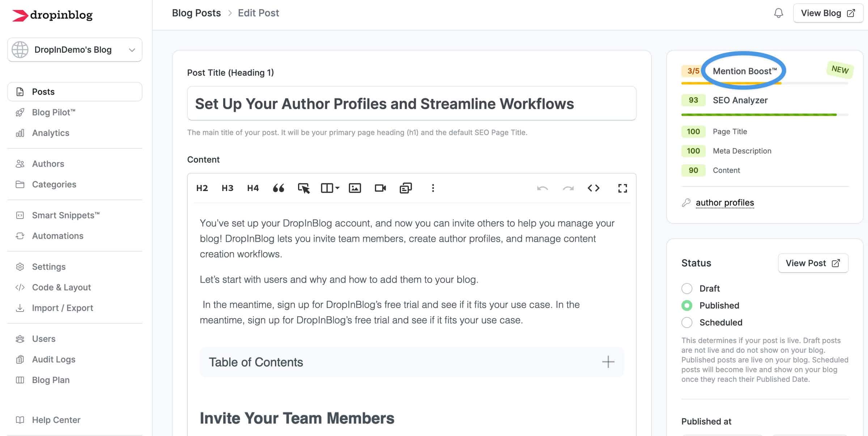Image resolution: width=868 pixels, height=436 pixels.
Task: Click the globe icon in blog selector
Action: [x=20, y=50]
